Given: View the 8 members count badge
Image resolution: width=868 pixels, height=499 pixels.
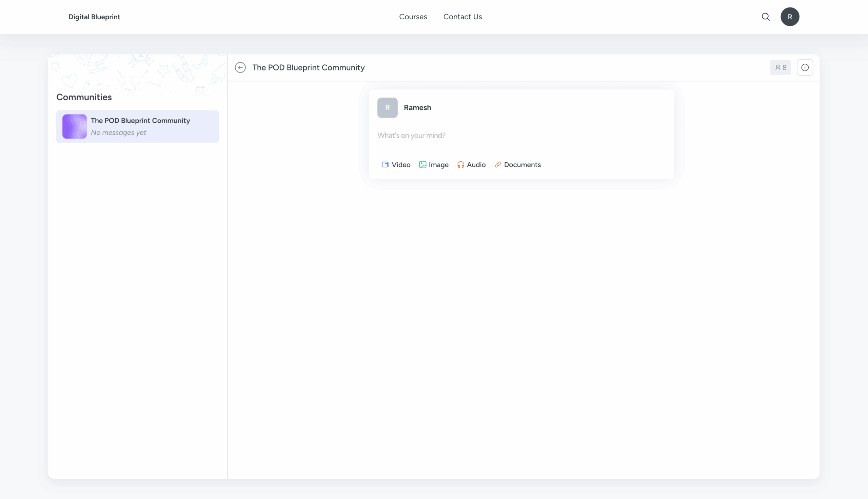Looking at the screenshot, I should click(780, 67).
